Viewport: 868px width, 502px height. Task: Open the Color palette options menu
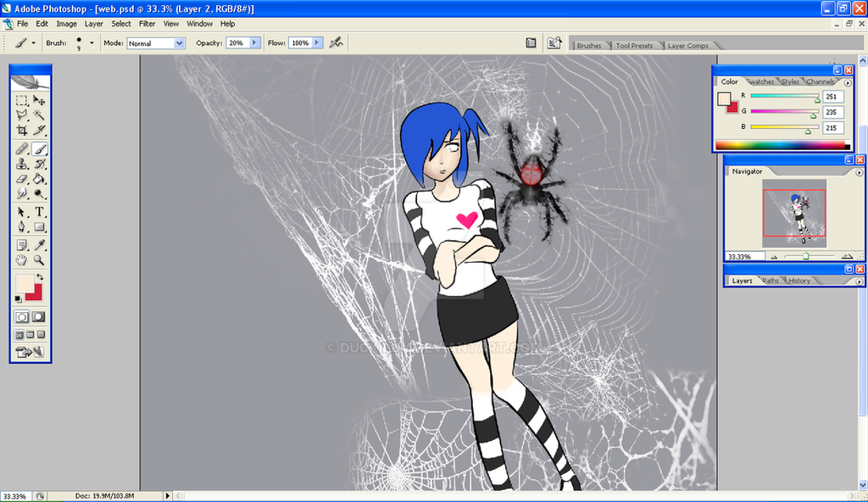click(x=848, y=82)
